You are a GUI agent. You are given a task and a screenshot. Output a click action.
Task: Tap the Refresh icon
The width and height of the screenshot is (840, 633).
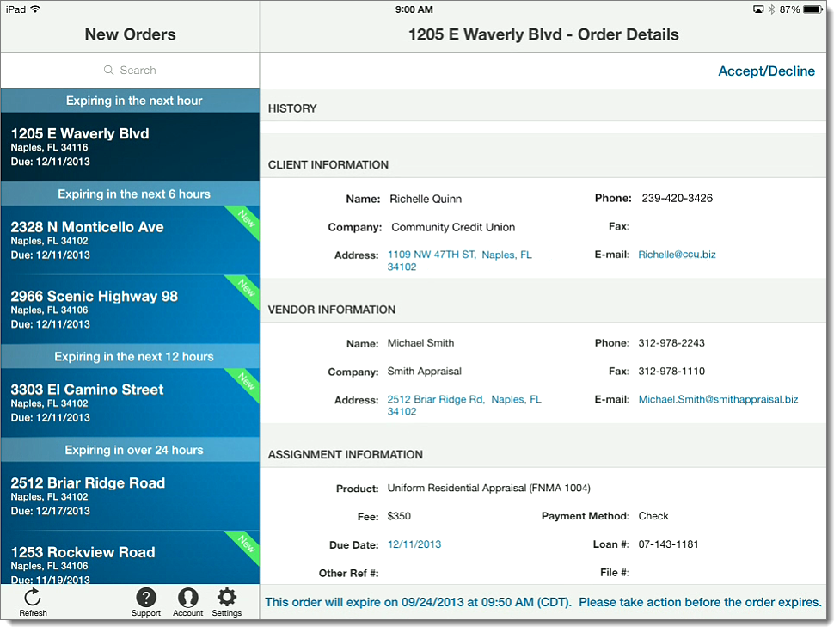(34, 598)
